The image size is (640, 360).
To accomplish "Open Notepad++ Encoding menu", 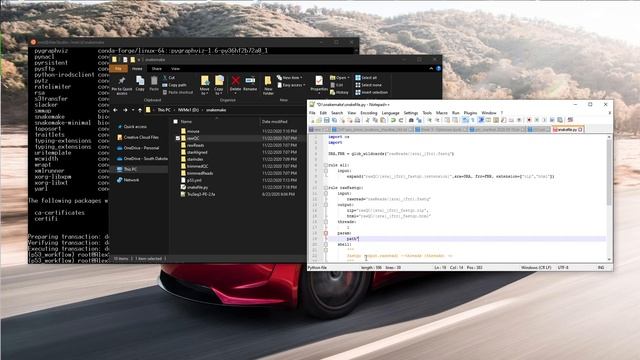I will pos(369,113).
